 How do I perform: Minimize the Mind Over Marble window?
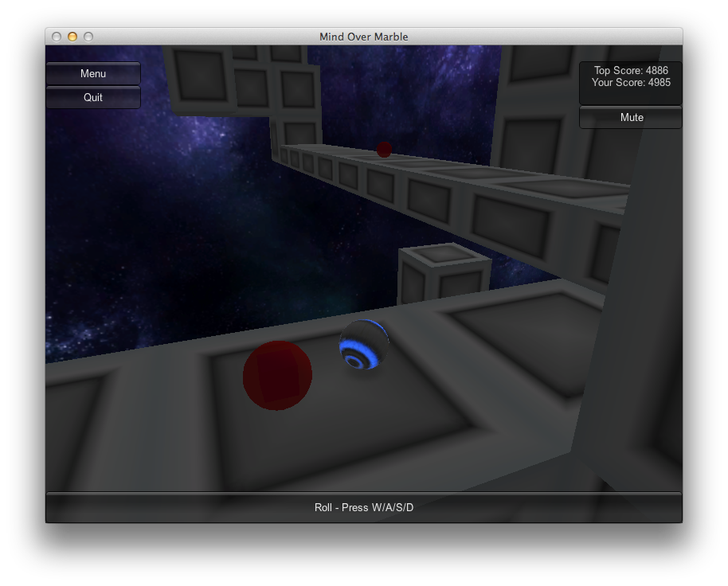point(72,37)
